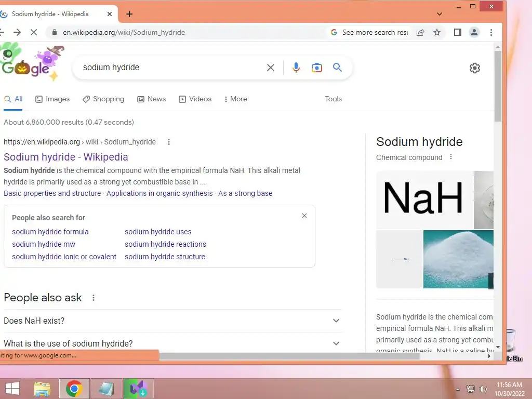532x399 pixels.
Task: Search for sodium hydride reactions
Action: tap(165, 244)
